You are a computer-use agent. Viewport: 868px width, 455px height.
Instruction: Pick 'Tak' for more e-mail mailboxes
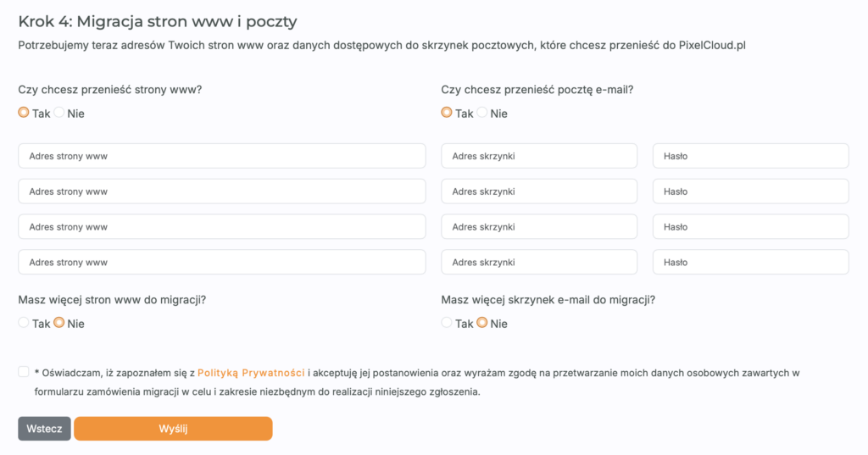tap(447, 323)
